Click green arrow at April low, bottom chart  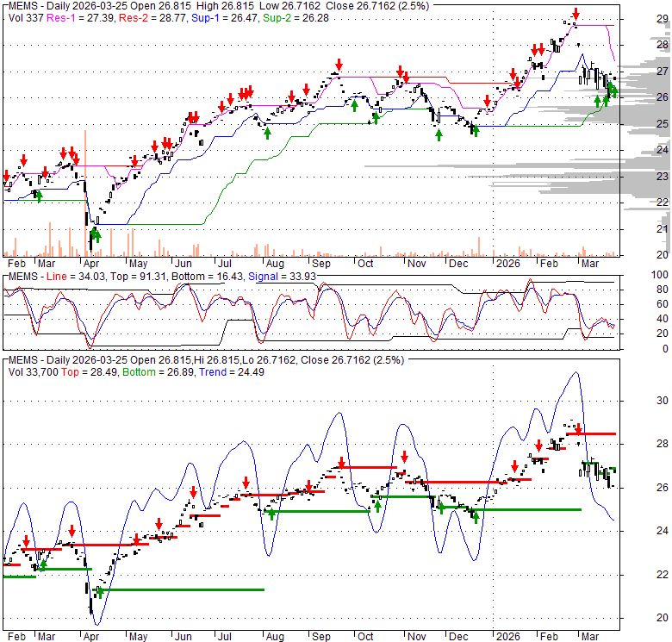[x=99, y=591]
